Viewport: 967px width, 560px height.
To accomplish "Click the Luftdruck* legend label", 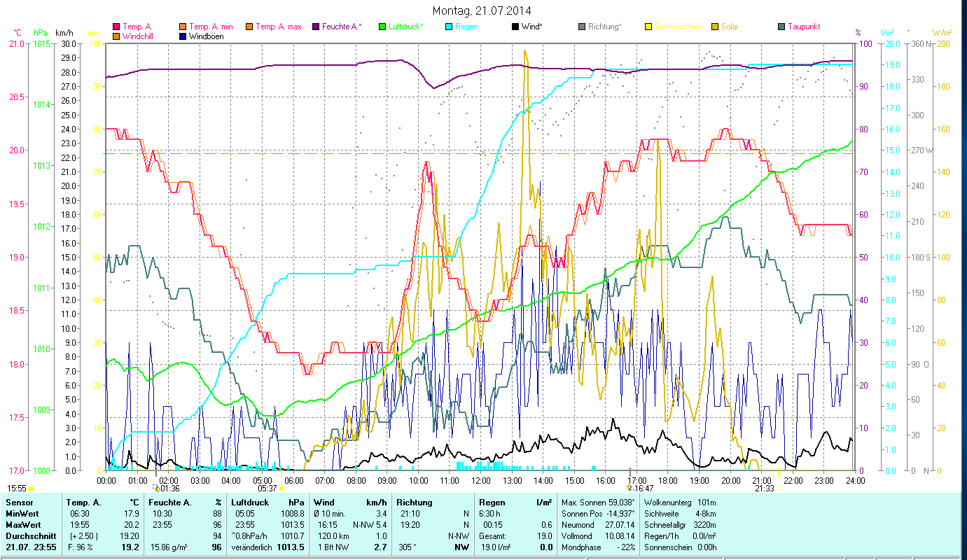I will coord(406,27).
